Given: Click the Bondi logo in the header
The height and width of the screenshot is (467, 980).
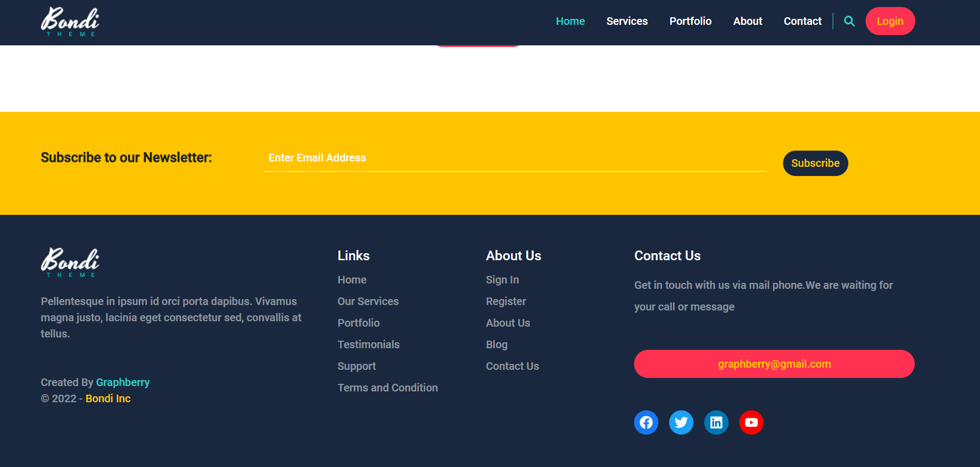Looking at the screenshot, I should 70,22.
